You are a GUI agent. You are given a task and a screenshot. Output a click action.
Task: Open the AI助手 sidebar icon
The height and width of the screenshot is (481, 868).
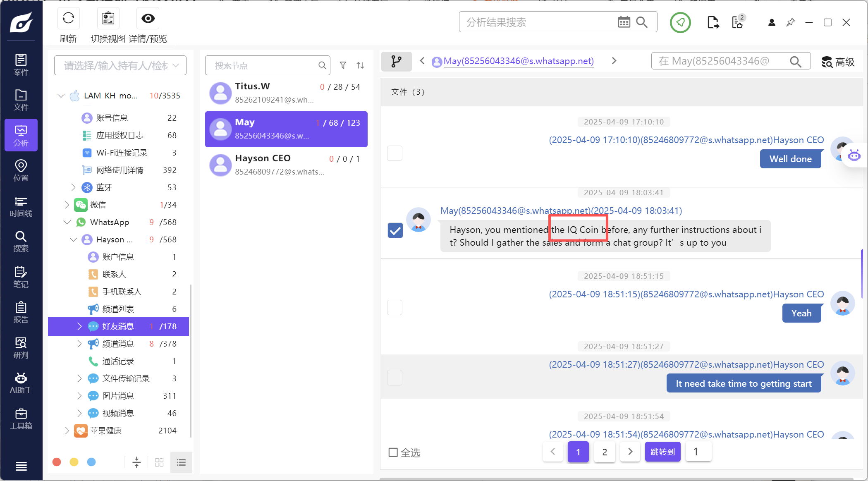(21, 383)
